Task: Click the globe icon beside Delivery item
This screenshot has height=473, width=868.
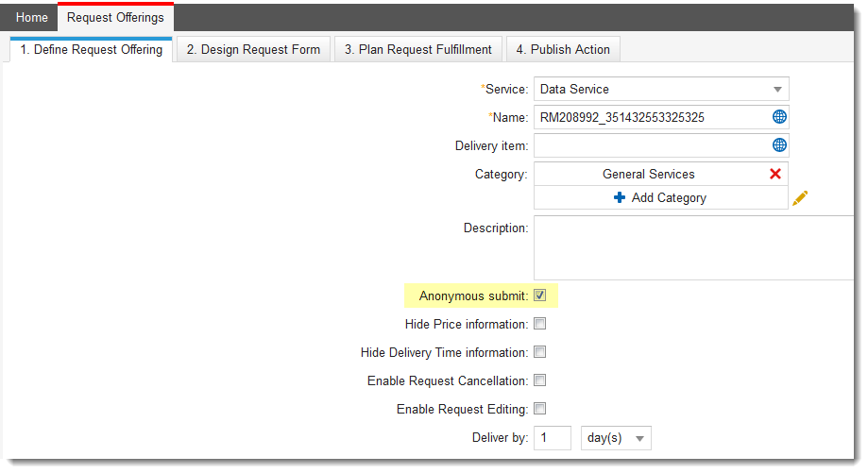Action: tap(779, 145)
